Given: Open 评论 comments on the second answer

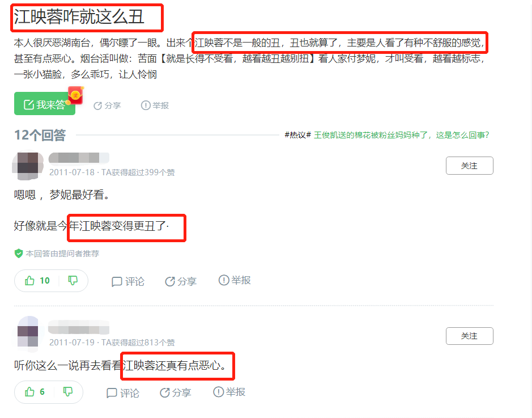Looking at the screenshot, I should point(123,393).
